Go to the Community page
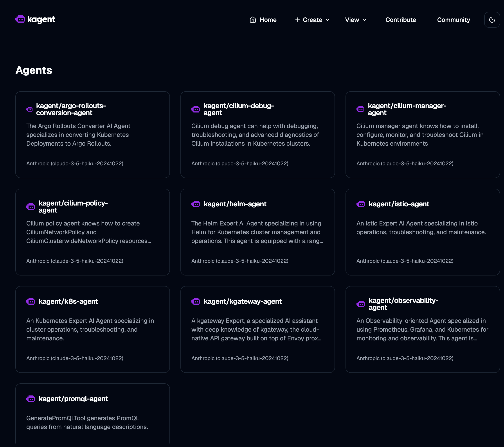Screen dimensions: 504x447 [453, 20]
